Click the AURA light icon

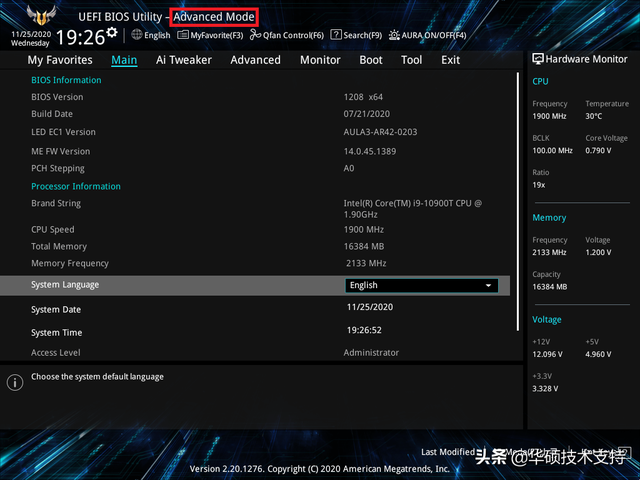(x=394, y=35)
